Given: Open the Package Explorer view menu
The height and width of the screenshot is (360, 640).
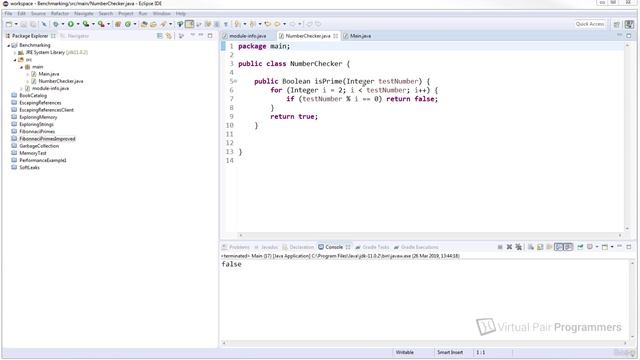Looking at the screenshot, I should pyautogui.click(x=182, y=36).
